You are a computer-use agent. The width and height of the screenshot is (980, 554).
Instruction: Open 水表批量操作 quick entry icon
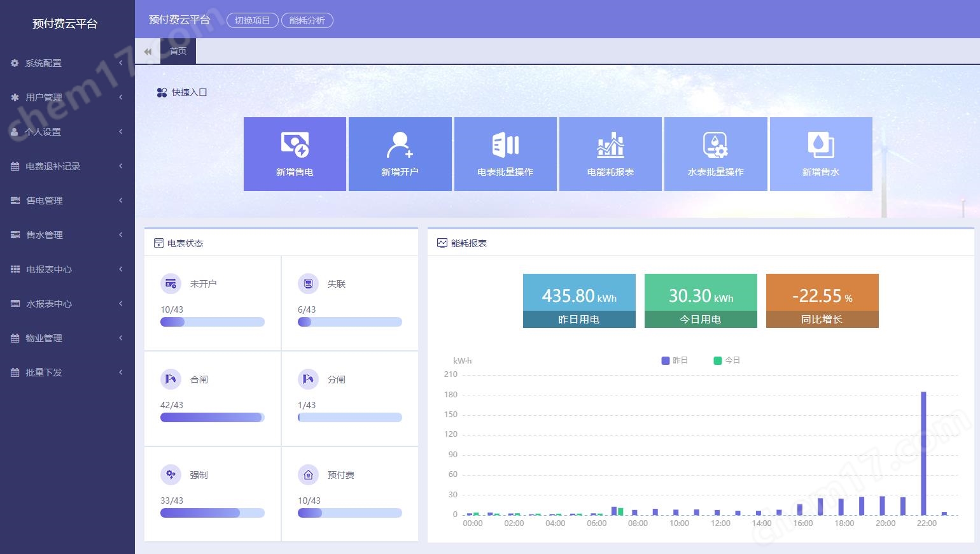tap(715, 145)
